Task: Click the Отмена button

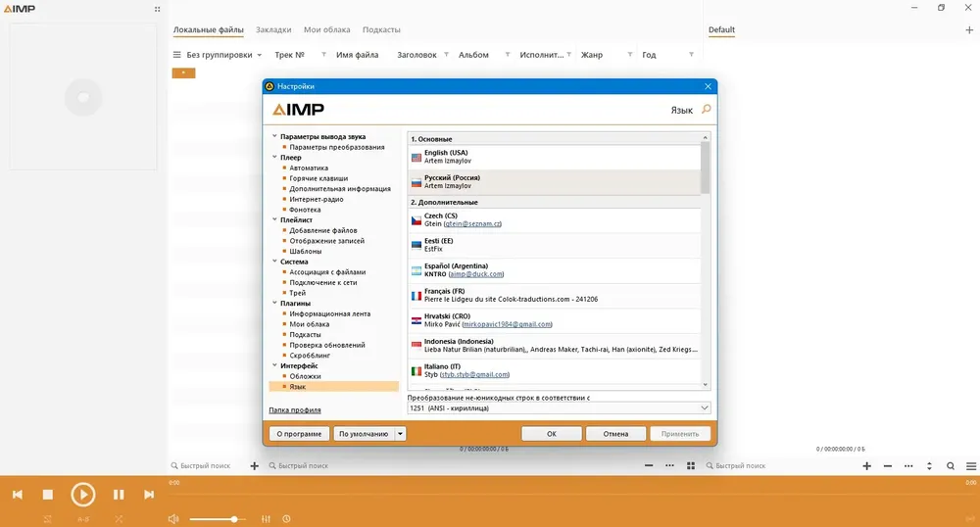Action: click(615, 434)
